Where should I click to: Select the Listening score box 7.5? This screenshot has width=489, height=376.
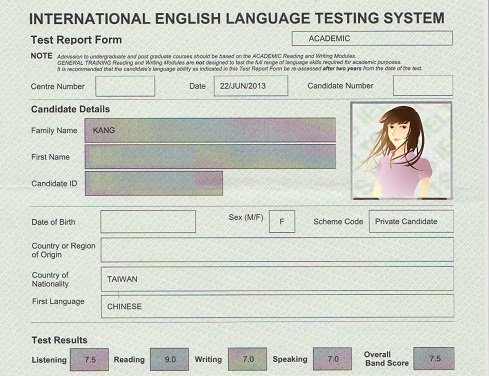coord(89,359)
